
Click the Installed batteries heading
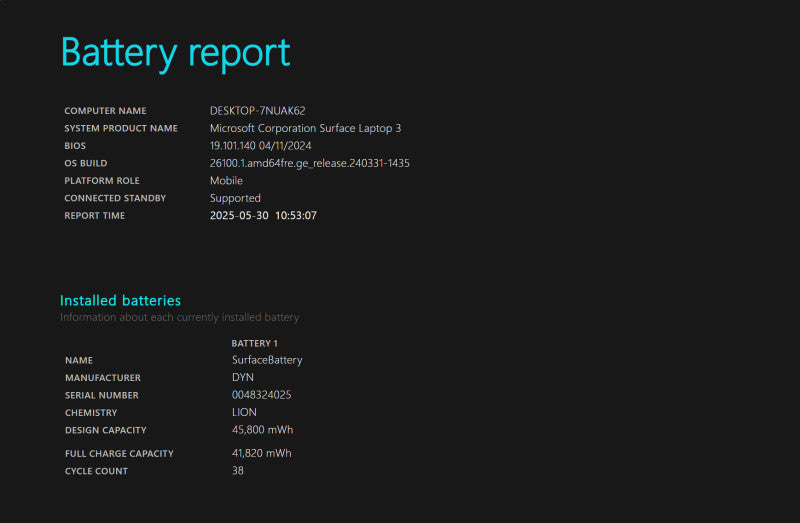click(x=120, y=301)
